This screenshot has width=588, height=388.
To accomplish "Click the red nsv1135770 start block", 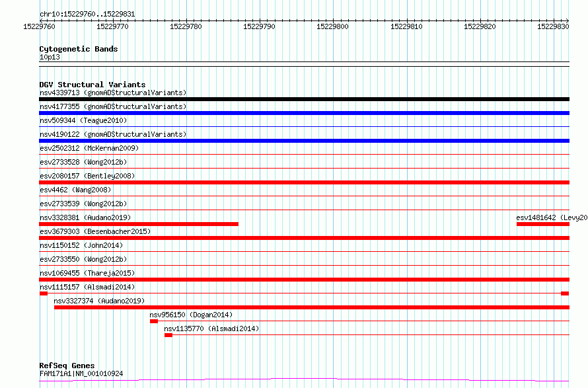I will (x=168, y=335).
